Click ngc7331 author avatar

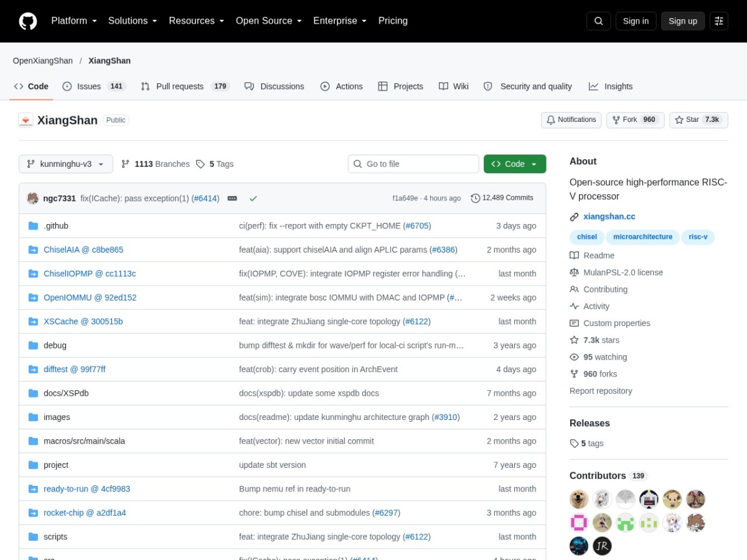coord(33,198)
